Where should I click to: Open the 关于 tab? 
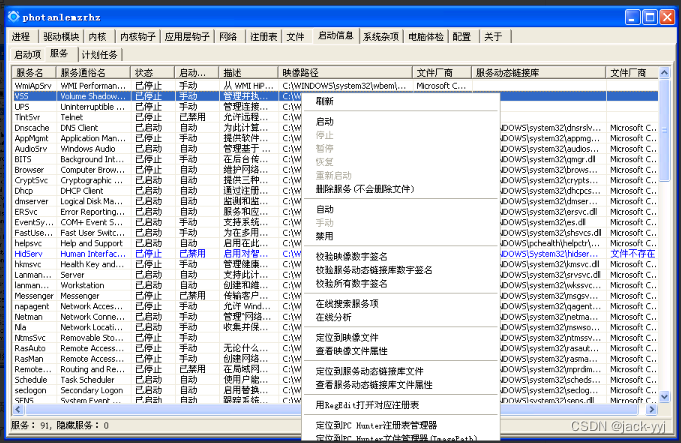point(493,37)
